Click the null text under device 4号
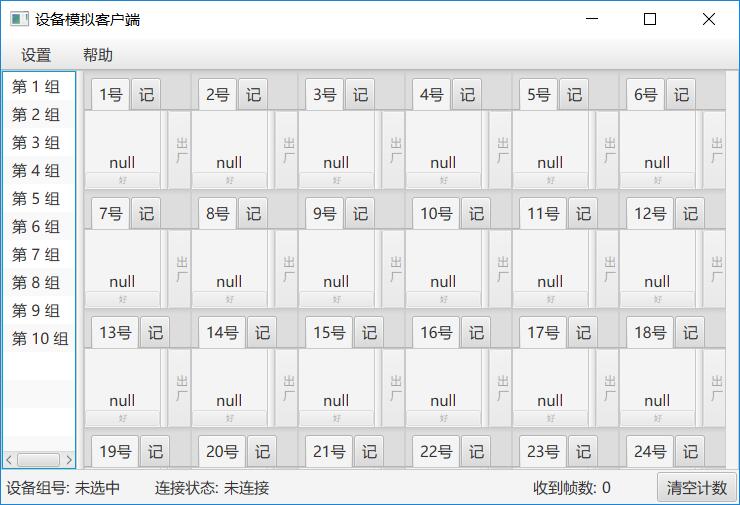The width and height of the screenshot is (740, 505). tap(443, 163)
